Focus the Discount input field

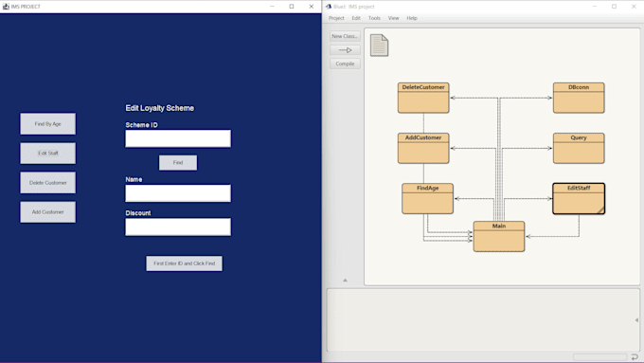point(178,227)
